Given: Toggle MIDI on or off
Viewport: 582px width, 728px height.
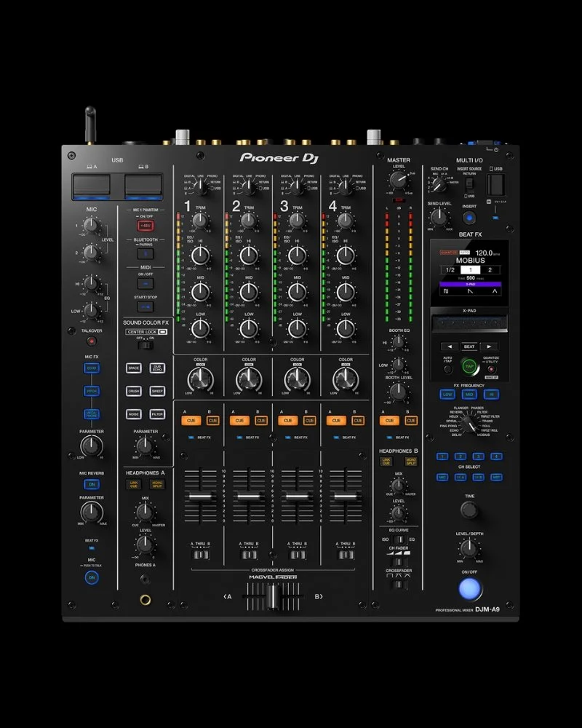Looking at the screenshot, I should [146, 282].
